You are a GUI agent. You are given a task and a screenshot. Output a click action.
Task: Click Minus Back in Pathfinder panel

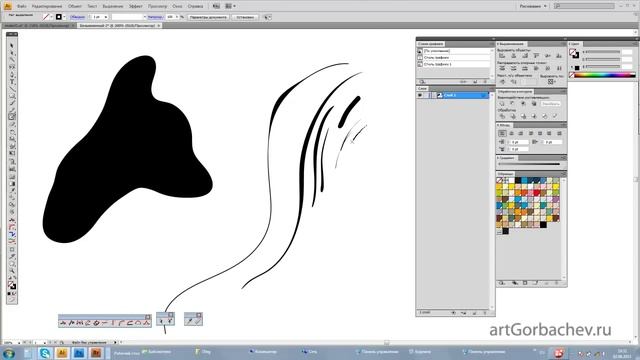pyautogui.click(x=555, y=116)
